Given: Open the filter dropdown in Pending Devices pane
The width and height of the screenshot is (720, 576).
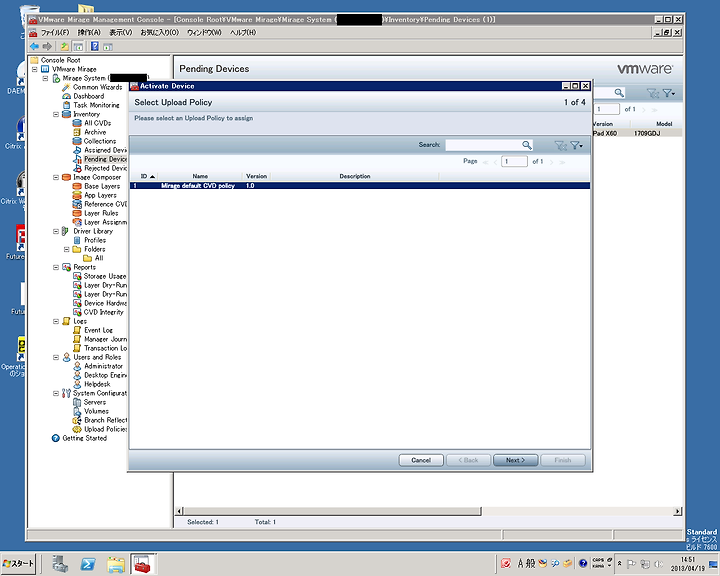Looking at the screenshot, I should [x=669, y=93].
